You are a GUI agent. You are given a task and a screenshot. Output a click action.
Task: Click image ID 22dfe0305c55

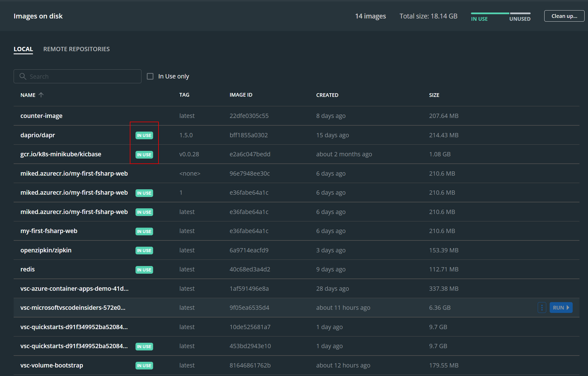coord(249,116)
